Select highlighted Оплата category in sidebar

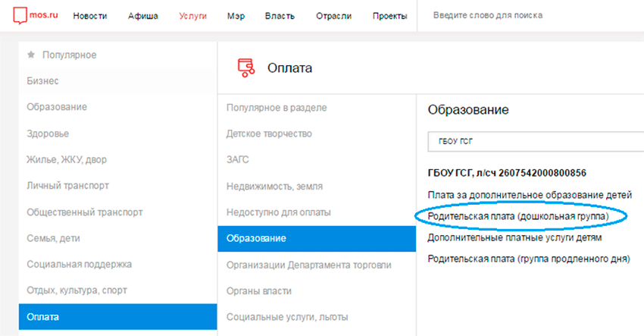[118, 317]
